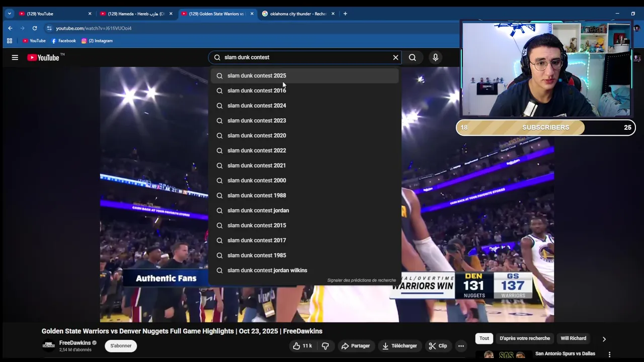This screenshot has width=644, height=362.
Task: Choose suggestion slam dunk contest 1985
Action: tap(304, 255)
